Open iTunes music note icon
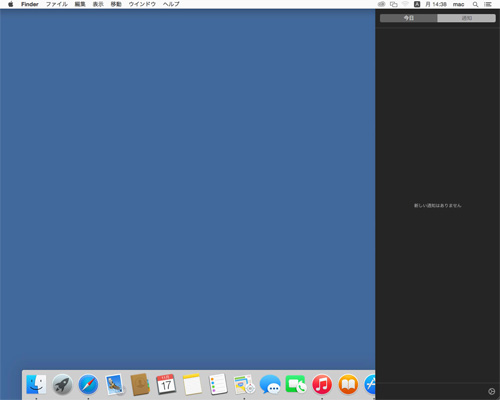 (x=322, y=384)
